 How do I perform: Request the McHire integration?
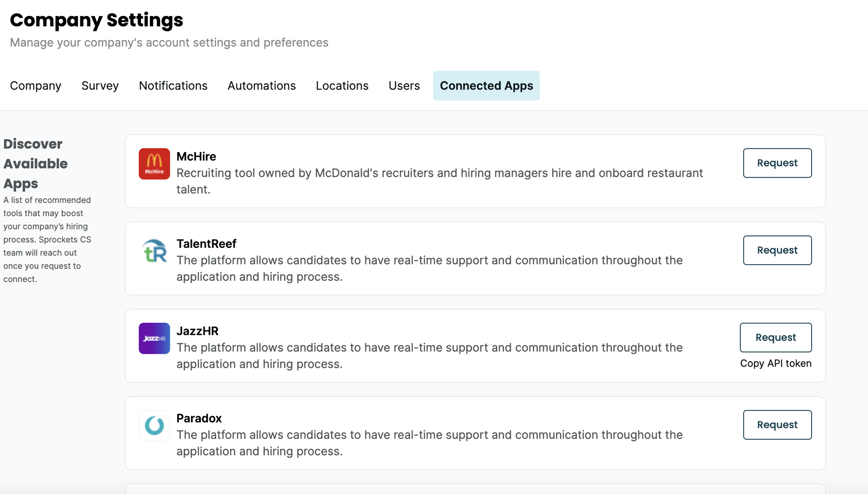(777, 163)
